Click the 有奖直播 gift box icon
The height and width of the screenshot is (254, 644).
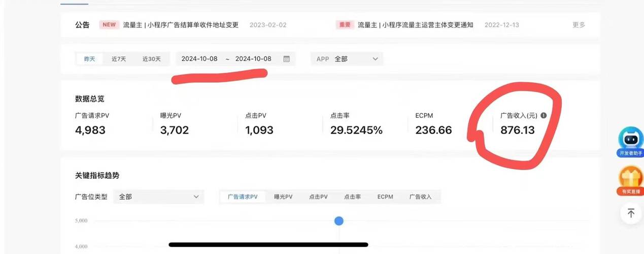(630, 178)
